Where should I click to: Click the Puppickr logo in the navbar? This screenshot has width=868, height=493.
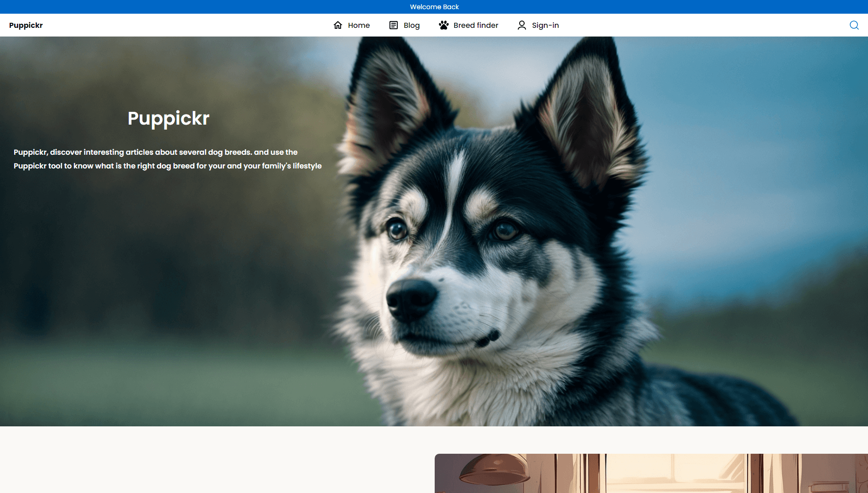click(x=26, y=26)
